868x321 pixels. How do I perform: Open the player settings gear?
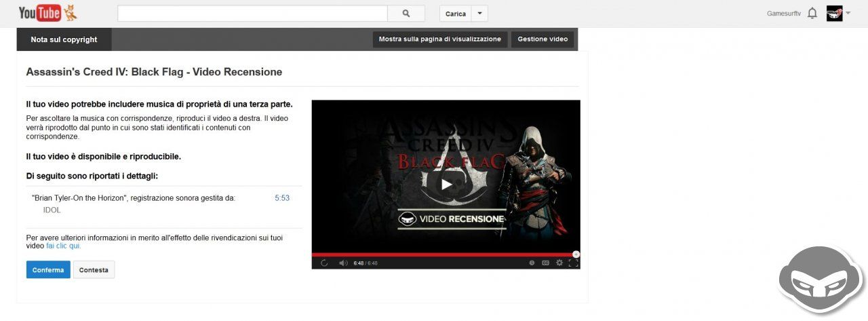point(559,263)
